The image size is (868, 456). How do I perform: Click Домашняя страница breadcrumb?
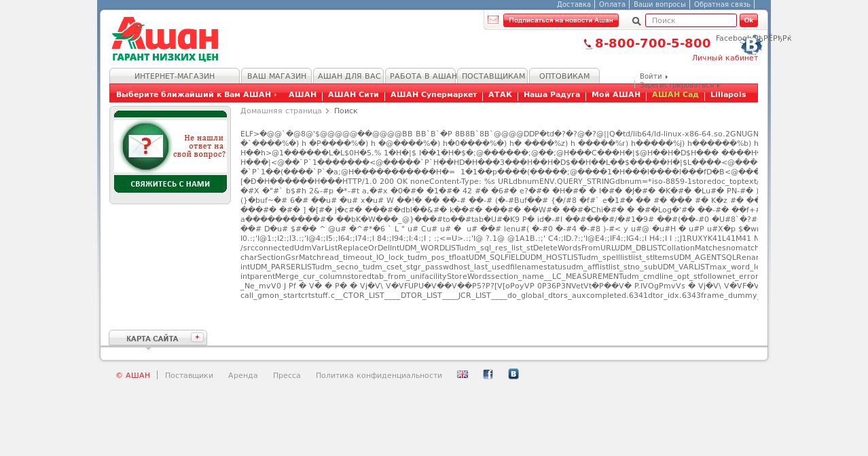tap(281, 111)
